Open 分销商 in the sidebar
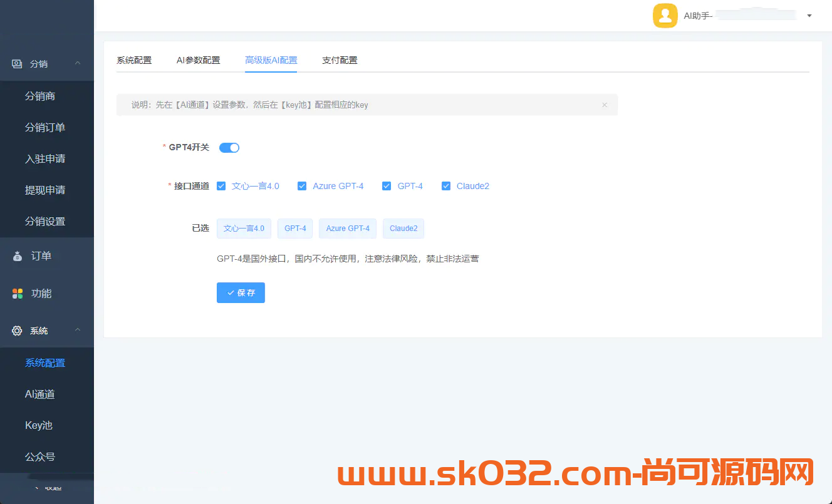The height and width of the screenshot is (504, 832). pos(47,96)
